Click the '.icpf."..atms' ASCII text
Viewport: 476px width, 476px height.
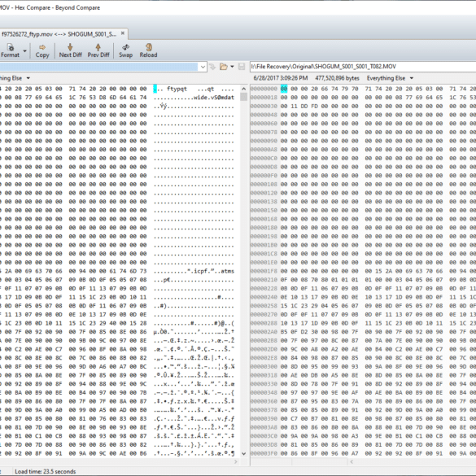[211, 271]
